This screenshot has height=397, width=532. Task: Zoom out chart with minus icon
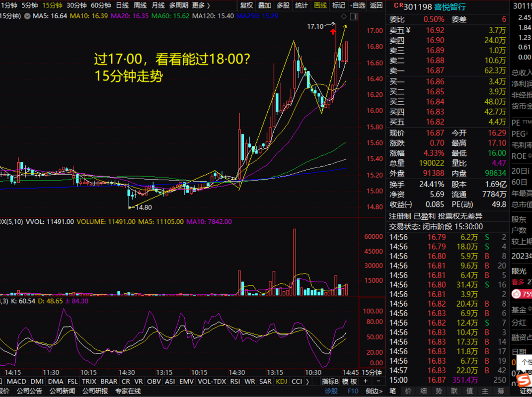tap(379, 381)
